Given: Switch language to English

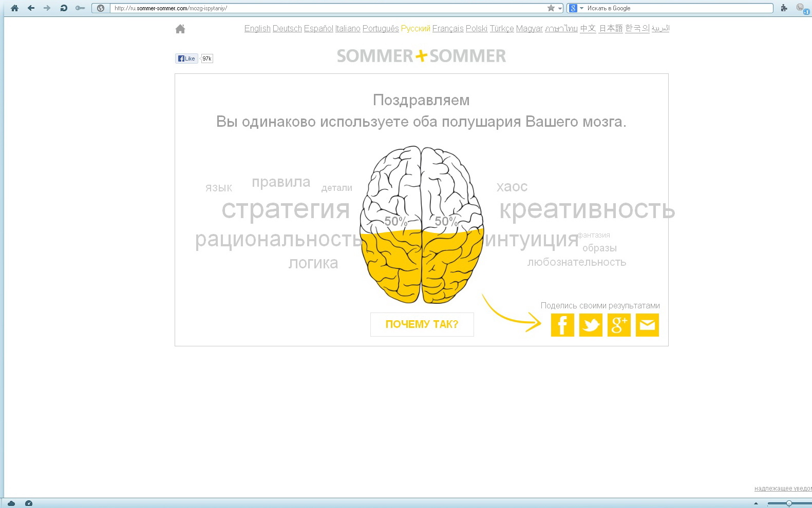Looking at the screenshot, I should coord(257,29).
